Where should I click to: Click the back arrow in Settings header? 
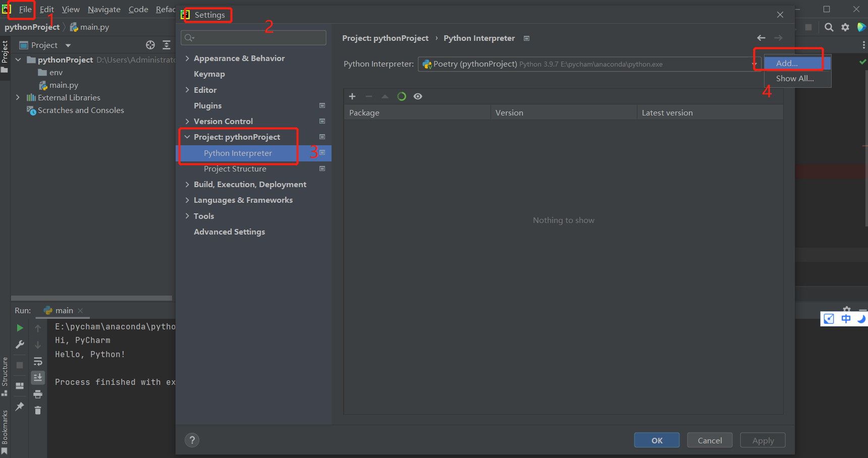762,38
